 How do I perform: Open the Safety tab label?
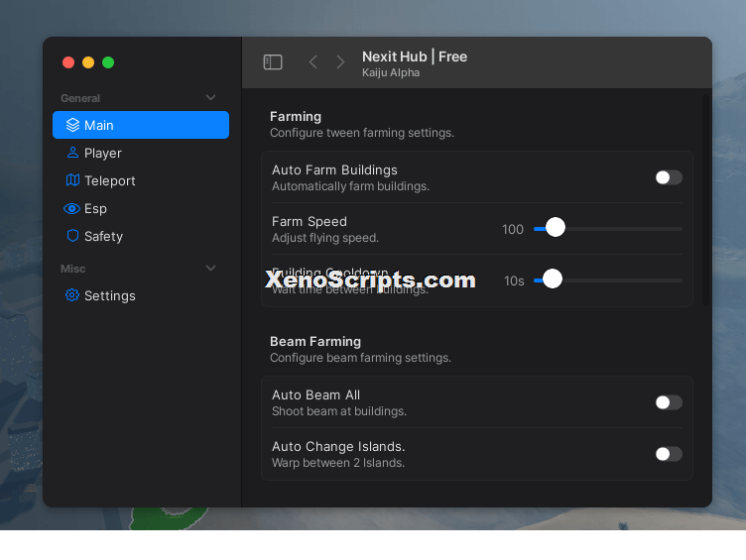pyautogui.click(x=104, y=236)
